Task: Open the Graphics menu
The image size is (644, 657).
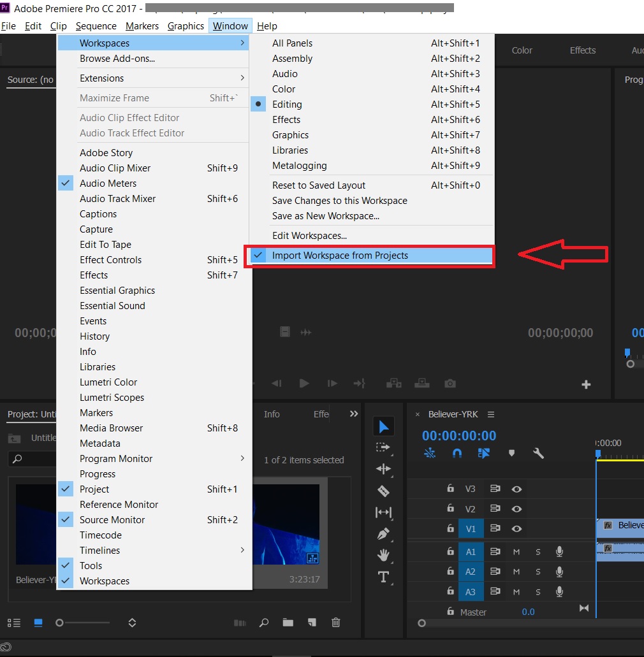Action: pyautogui.click(x=186, y=26)
